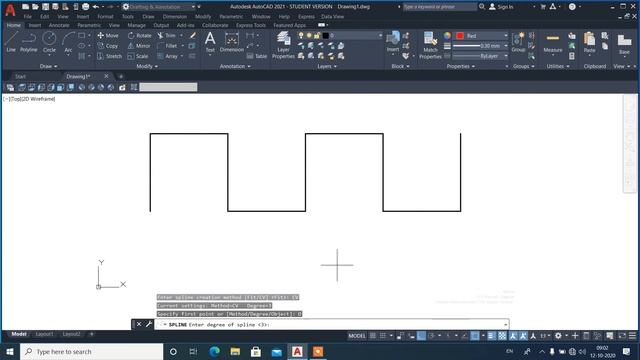This screenshot has height=360, width=640.
Task: Select the Arc tool
Action: (68, 42)
